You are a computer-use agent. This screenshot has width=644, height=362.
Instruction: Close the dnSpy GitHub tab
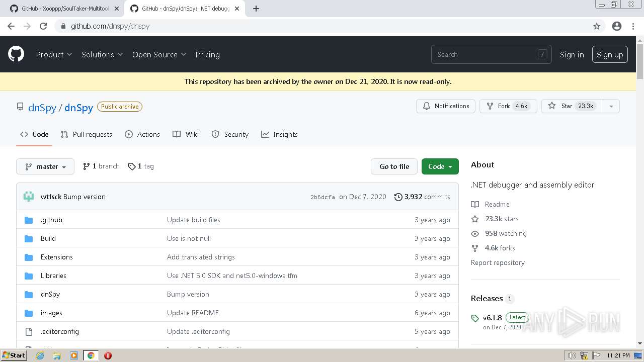click(x=237, y=9)
